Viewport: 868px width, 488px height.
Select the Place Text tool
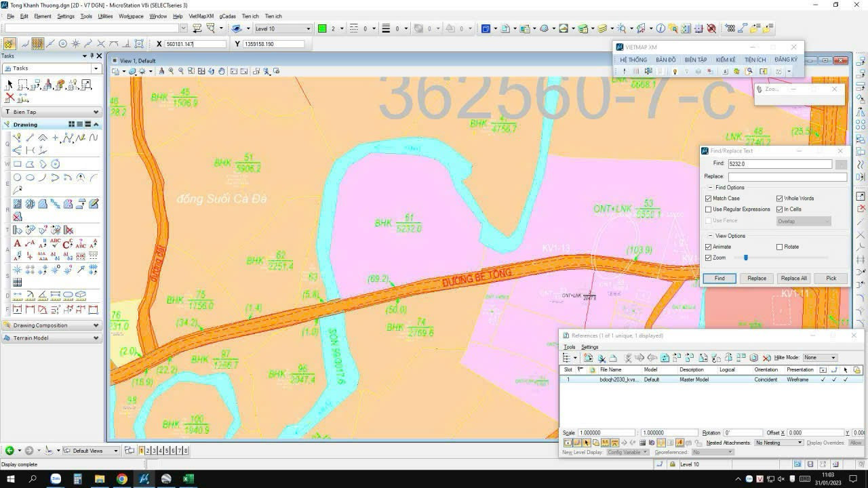pyautogui.click(x=18, y=243)
